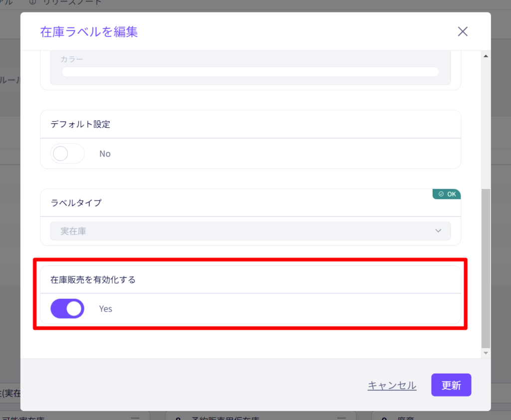Click the 在庫販売を有効化する heading
The image size is (511, 420).
click(x=93, y=279)
